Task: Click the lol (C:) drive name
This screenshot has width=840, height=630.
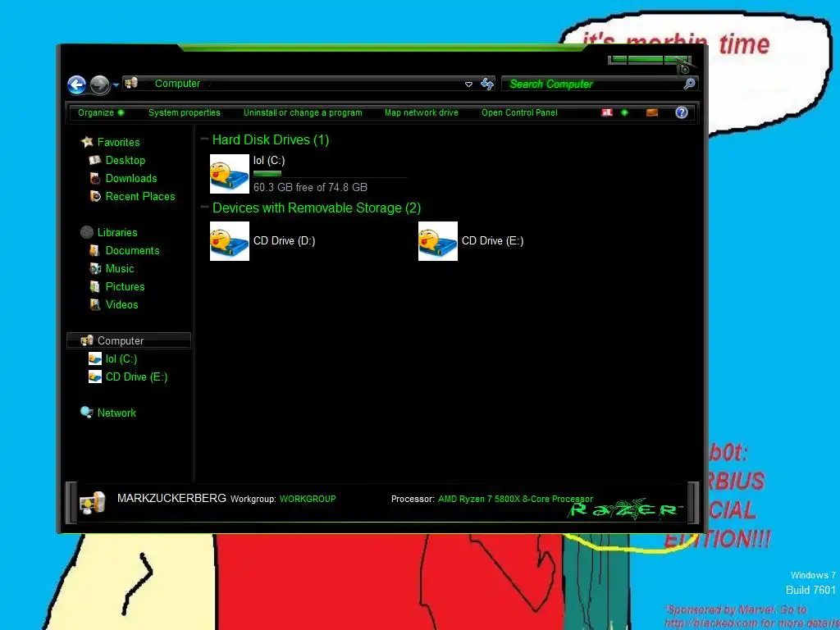Action: coord(269,160)
